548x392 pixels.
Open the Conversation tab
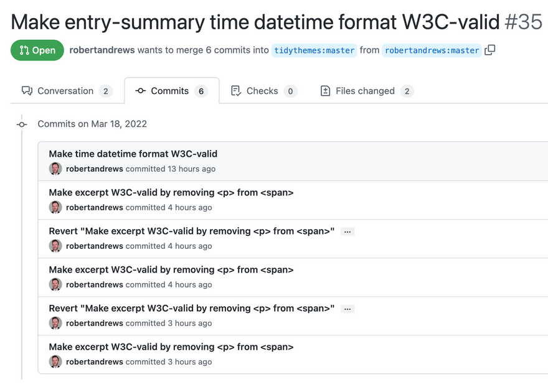tap(65, 91)
